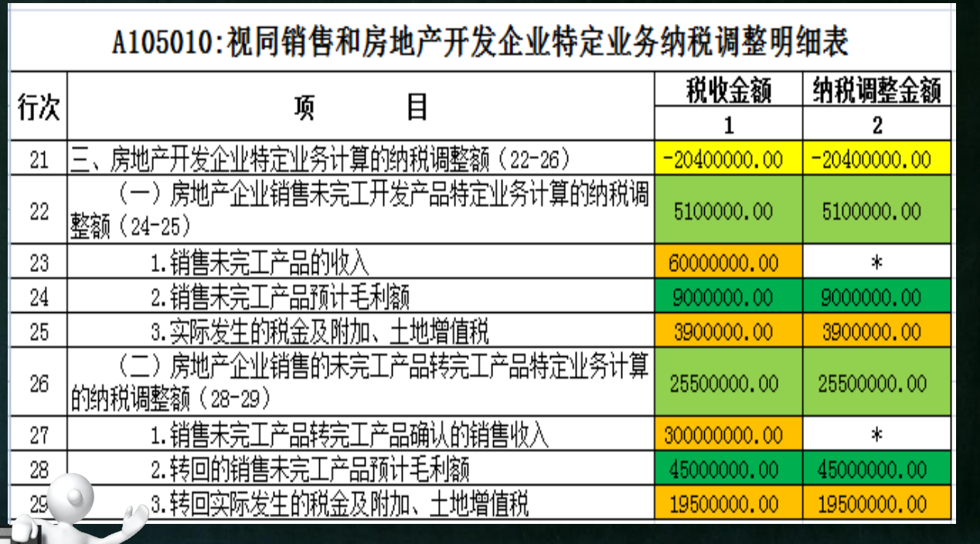
Task: Select row 28 纳税调整金额 cell 45000000.00
Action: (876, 469)
